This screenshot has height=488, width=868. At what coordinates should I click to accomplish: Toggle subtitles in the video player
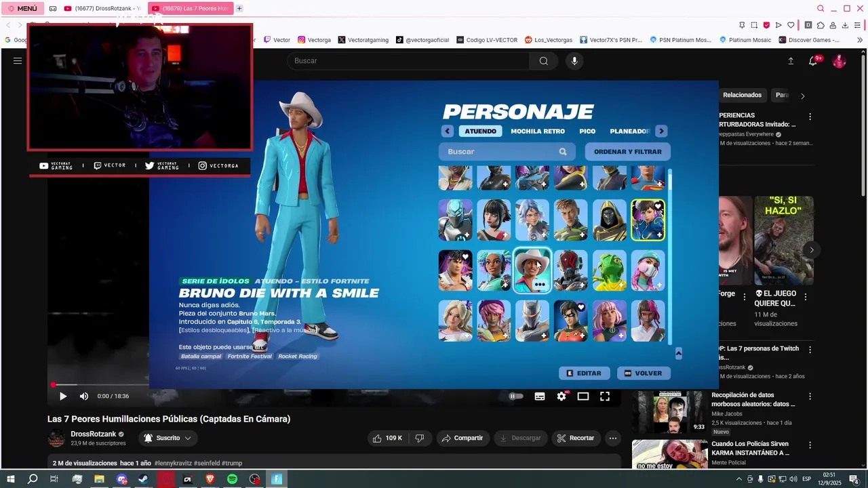tap(540, 396)
